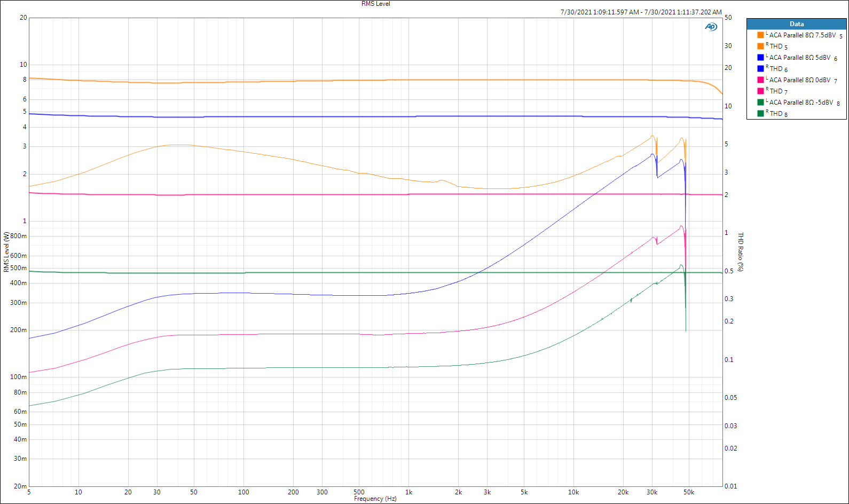The image size is (849, 504).
Task: Click the measurement timestamp above the graph
Action: (641, 12)
